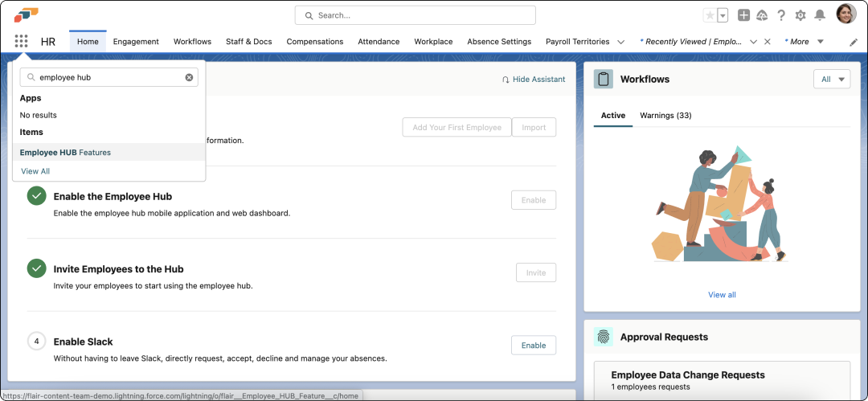Switch to the Warnings (33) tab
The height and width of the screenshot is (401, 868).
(665, 116)
